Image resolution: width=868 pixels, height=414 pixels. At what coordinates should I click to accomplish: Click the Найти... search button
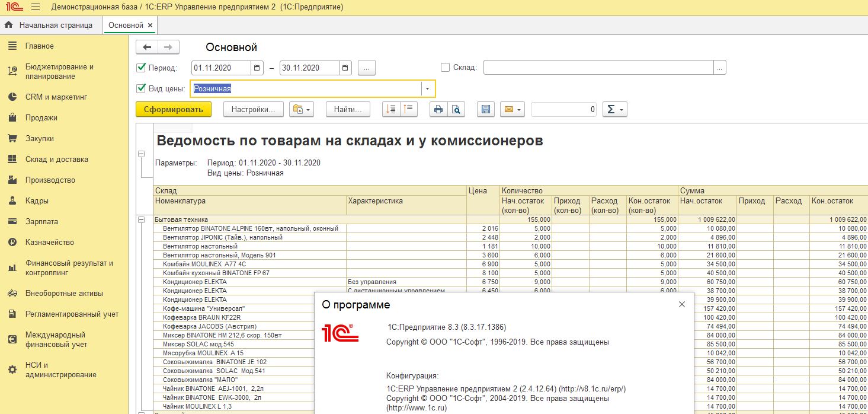[x=348, y=109]
